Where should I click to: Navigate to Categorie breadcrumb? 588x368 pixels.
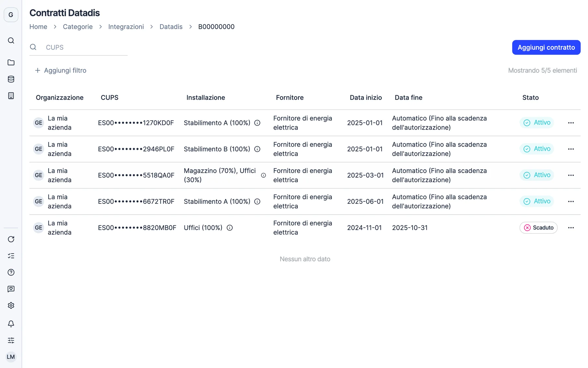tap(78, 27)
